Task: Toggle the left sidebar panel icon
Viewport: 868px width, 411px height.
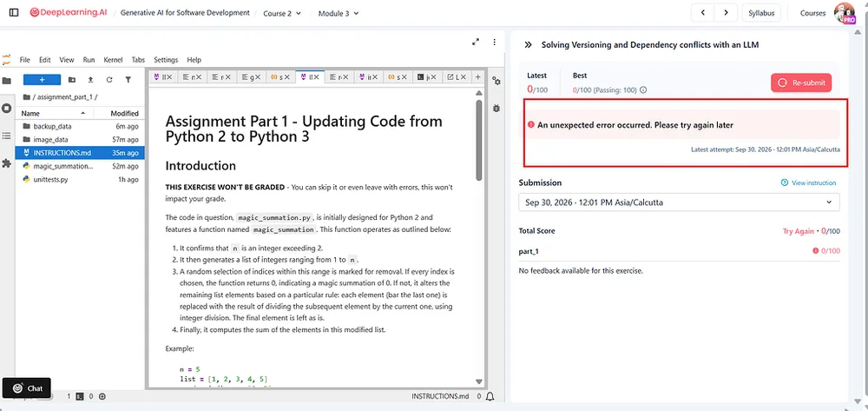Action: tap(14, 13)
